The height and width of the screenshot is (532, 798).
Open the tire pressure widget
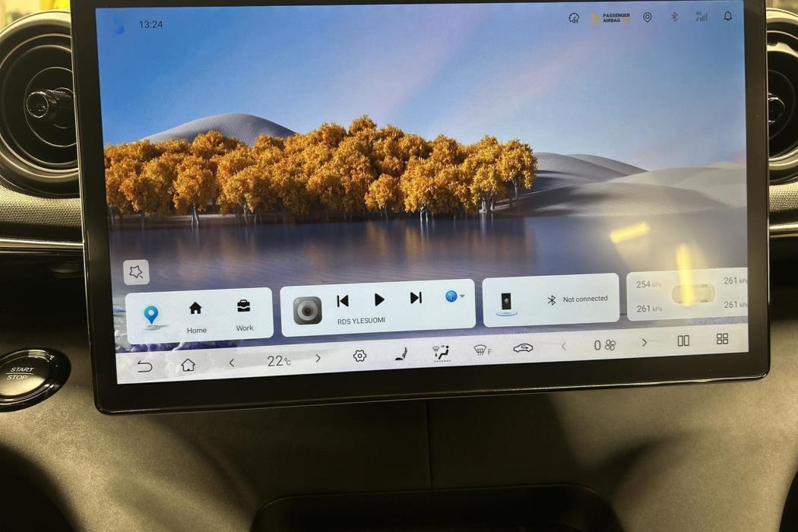687,294
